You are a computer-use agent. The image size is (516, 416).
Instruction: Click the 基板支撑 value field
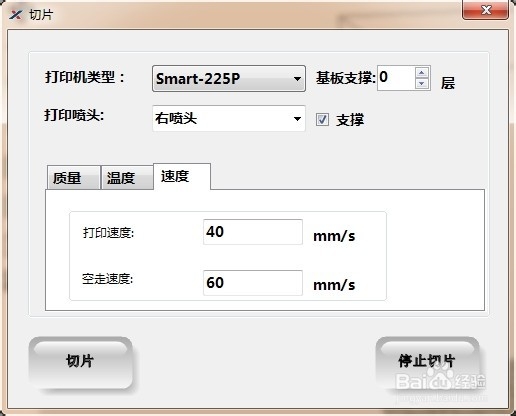point(396,78)
